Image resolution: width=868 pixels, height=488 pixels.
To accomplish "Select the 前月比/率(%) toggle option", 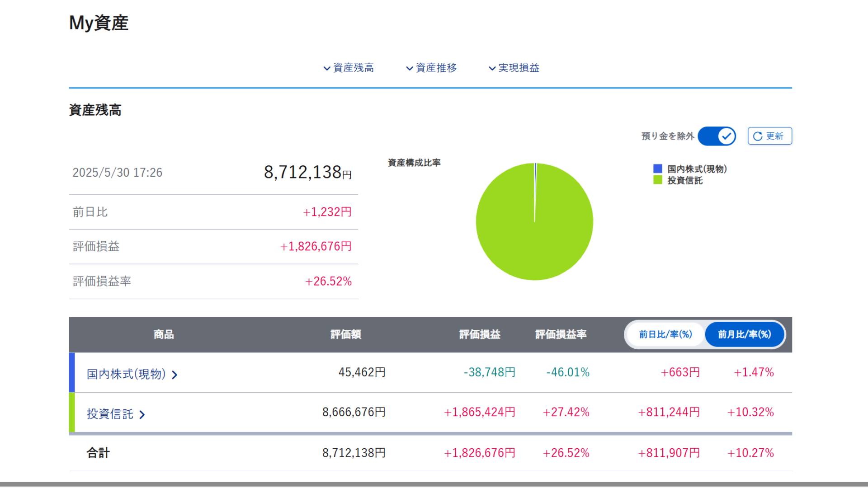I will (745, 334).
